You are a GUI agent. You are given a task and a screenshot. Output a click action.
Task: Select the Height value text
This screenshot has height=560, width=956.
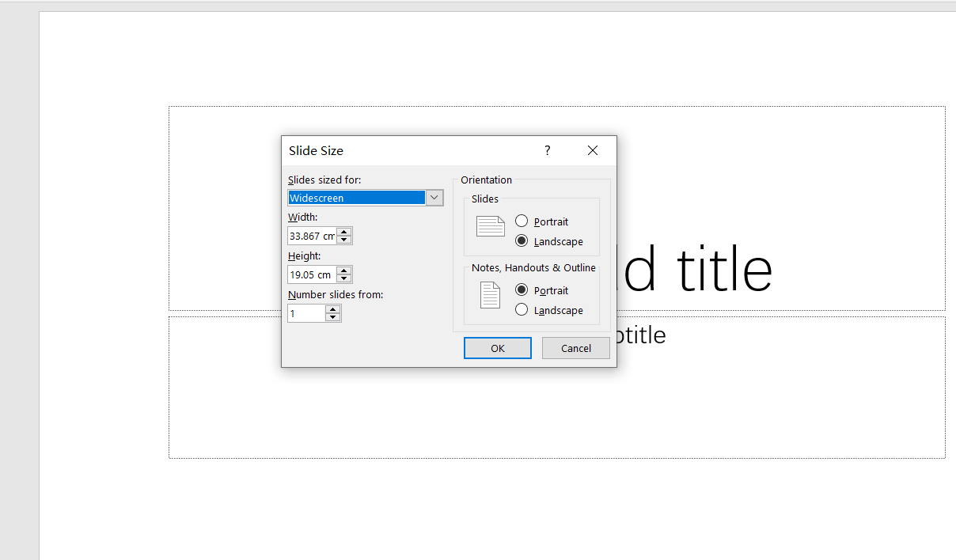313,274
